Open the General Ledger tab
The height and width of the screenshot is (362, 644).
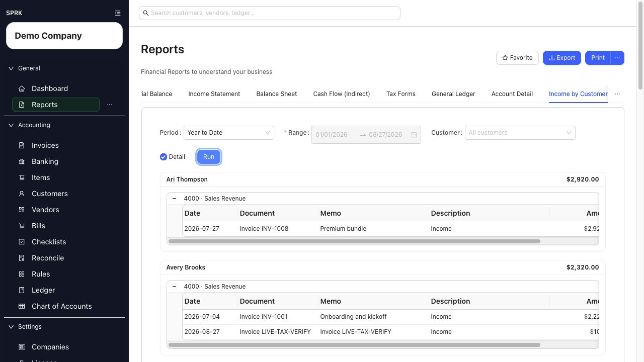(x=453, y=94)
